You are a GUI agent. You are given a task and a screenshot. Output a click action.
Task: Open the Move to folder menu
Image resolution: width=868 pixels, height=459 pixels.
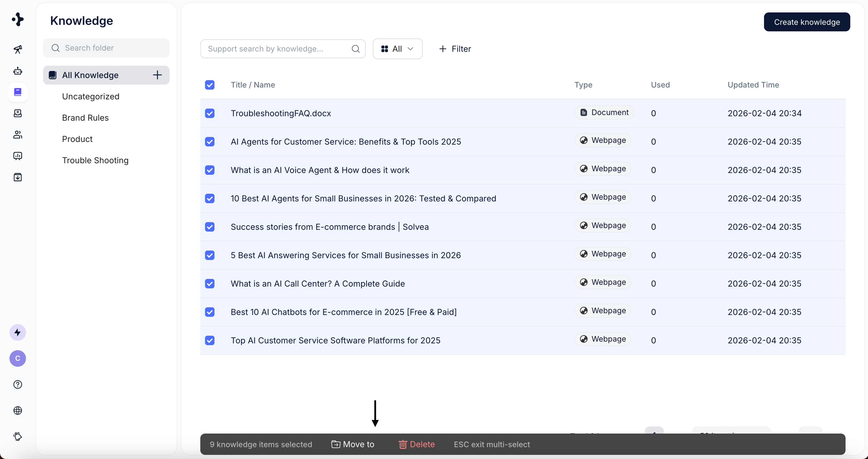353,444
